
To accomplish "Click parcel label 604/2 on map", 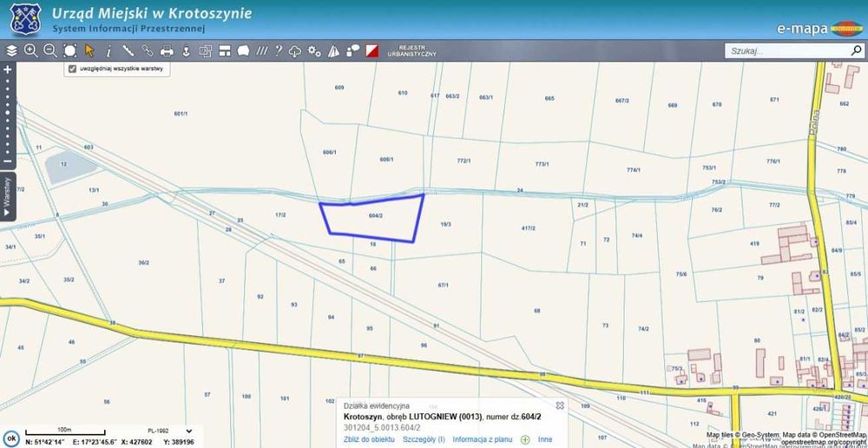I will pyautogui.click(x=375, y=216).
